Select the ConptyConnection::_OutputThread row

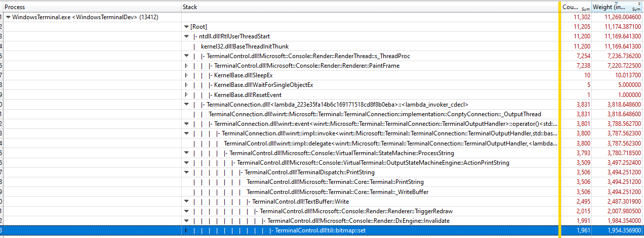pyautogui.click(x=321, y=114)
